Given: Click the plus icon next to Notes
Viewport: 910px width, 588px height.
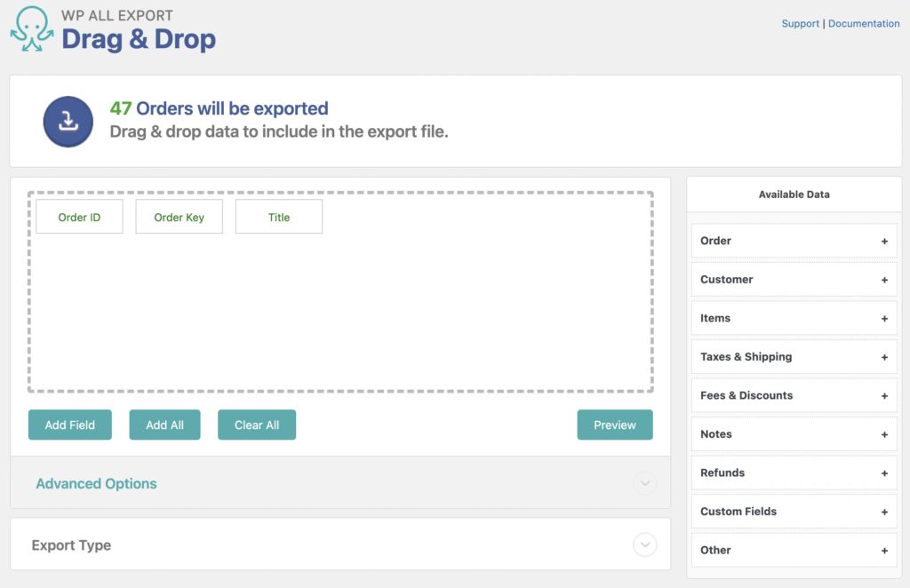Looking at the screenshot, I should coord(884,433).
